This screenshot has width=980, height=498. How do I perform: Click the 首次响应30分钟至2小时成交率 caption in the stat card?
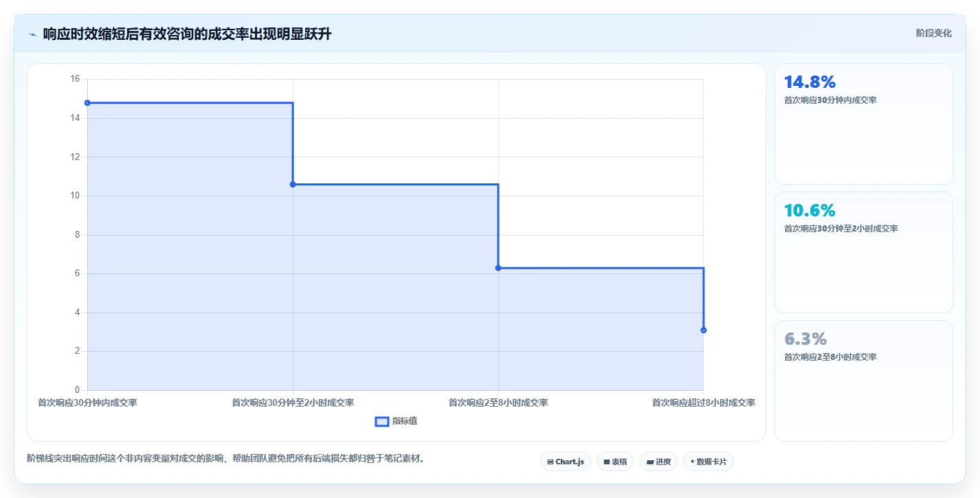[x=841, y=229]
